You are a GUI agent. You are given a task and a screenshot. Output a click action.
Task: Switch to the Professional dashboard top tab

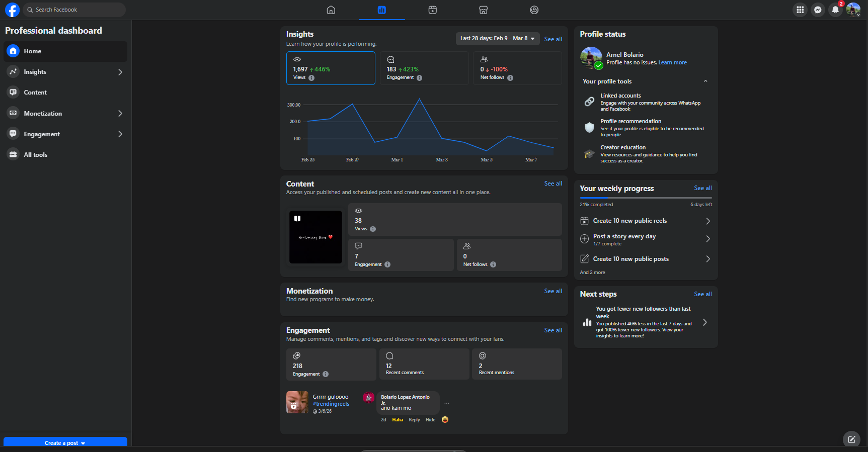pyautogui.click(x=382, y=10)
